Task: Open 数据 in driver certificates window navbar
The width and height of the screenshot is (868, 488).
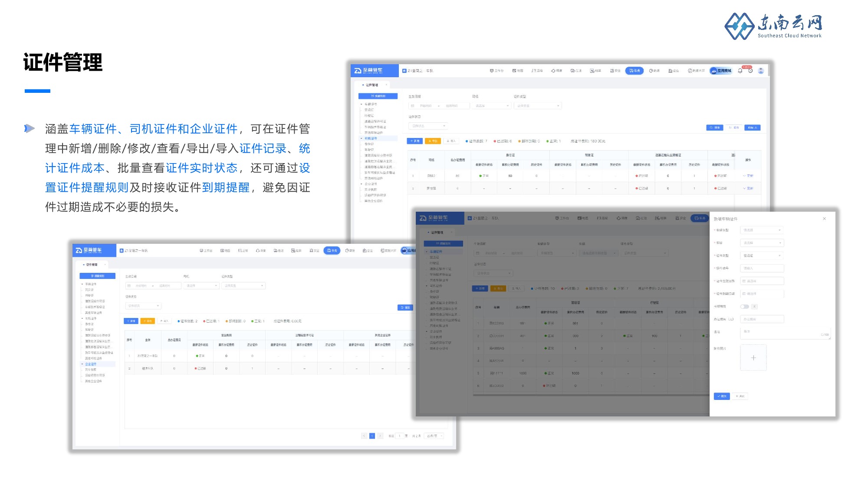Action: point(654,71)
